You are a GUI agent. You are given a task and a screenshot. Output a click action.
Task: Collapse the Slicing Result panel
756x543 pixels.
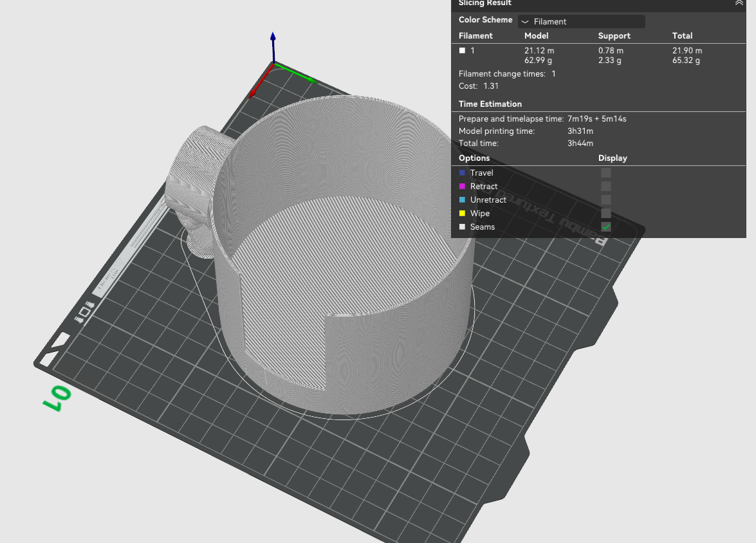tap(739, 3)
